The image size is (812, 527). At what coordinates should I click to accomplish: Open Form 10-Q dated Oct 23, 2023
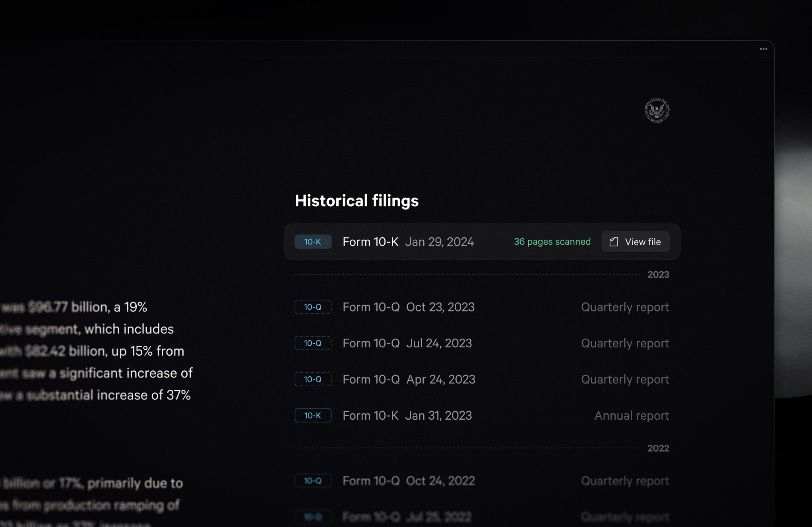tap(408, 307)
